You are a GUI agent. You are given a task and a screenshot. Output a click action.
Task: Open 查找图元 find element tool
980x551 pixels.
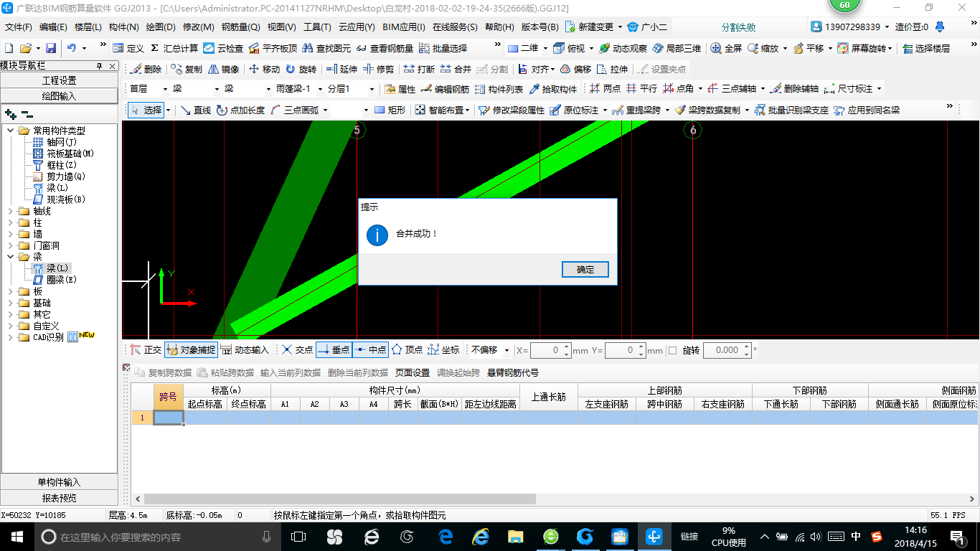click(x=326, y=48)
